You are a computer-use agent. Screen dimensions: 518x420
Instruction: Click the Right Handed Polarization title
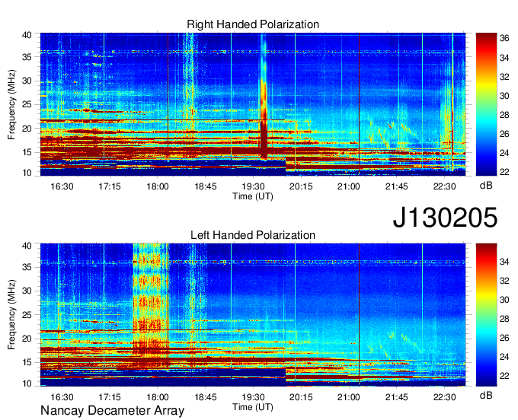pos(253,24)
